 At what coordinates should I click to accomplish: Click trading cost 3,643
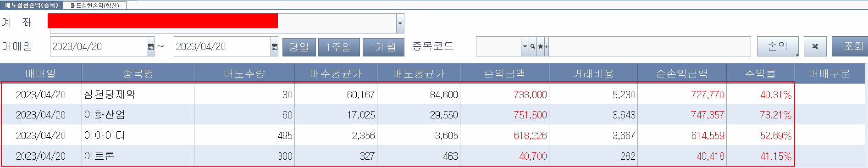tap(624, 115)
